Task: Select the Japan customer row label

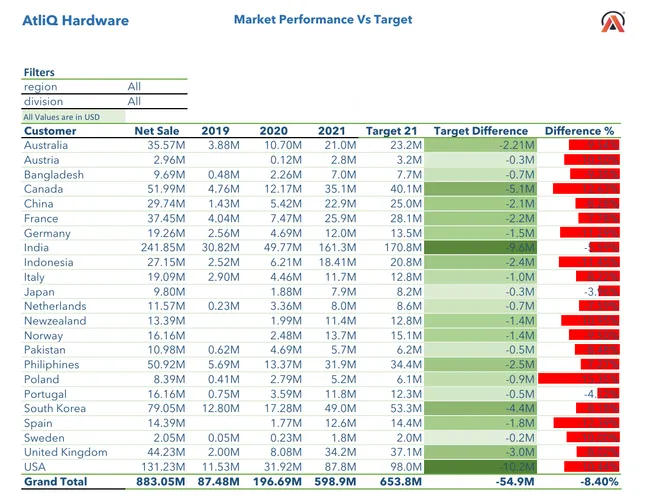Action: (39, 292)
